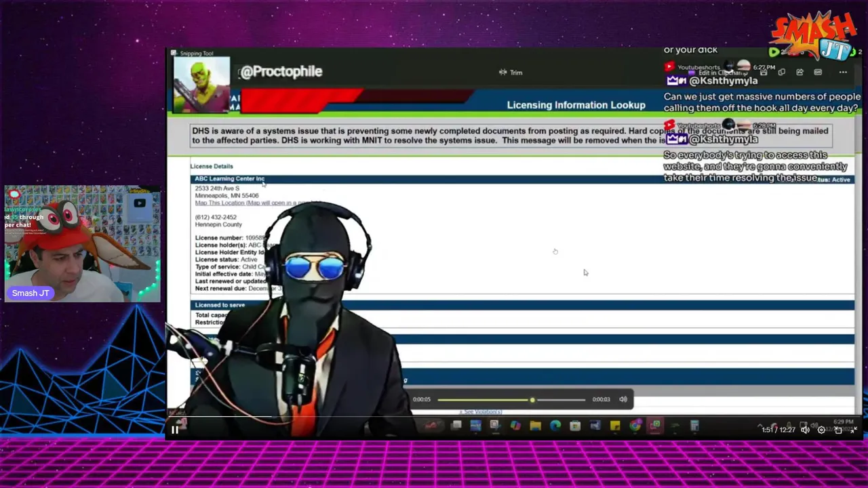Click the video timestamp 1:51 / 12:27
The width and height of the screenshot is (868, 488).
click(778, 430)
